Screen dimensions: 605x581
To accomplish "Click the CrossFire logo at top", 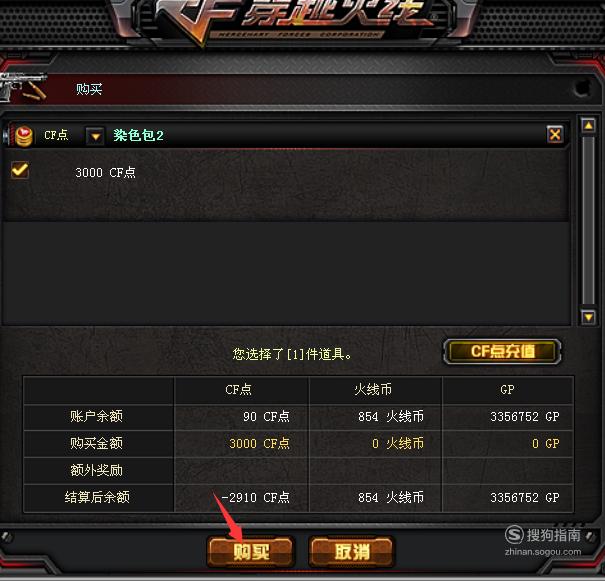I will point(293,19).
